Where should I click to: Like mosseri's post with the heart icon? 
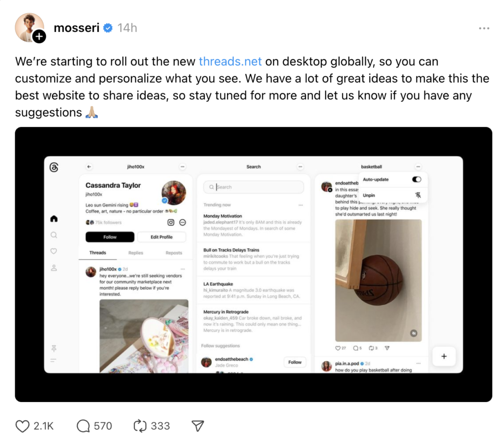22,426
